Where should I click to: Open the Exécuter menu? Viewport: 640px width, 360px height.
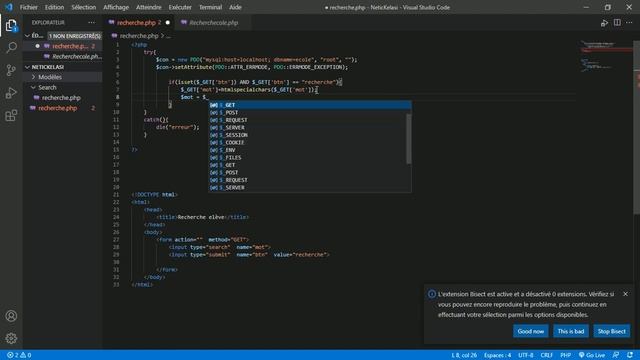(x=180, y=7)
